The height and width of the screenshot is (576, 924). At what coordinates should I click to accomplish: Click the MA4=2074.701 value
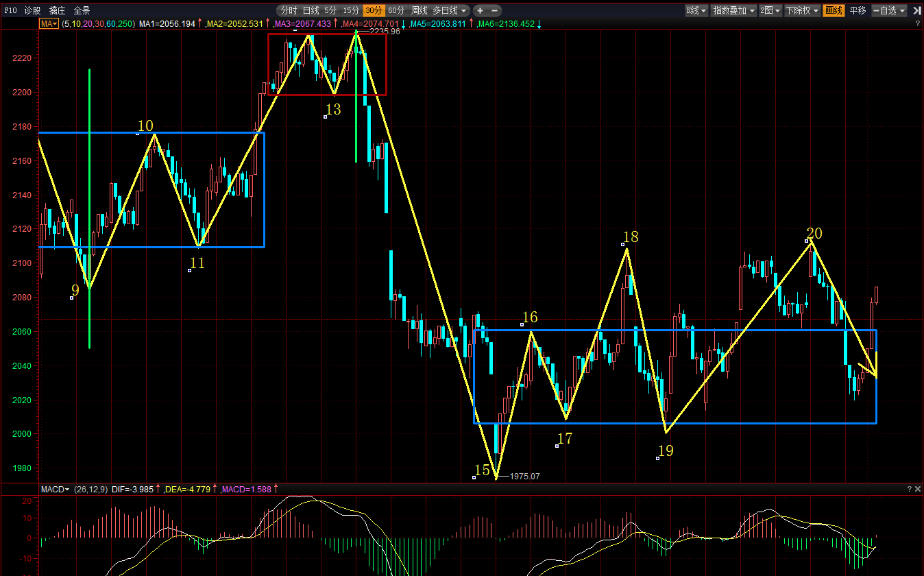369,24
